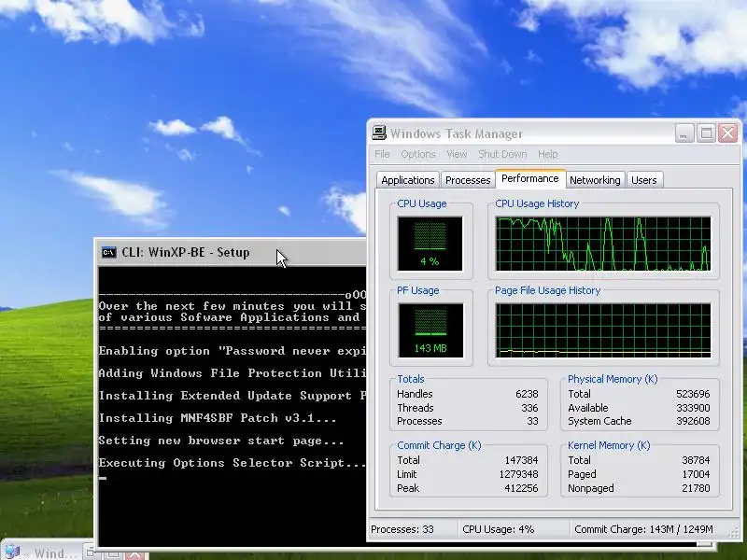Switch to the Networking tab
747x560 pixels.
595,180
